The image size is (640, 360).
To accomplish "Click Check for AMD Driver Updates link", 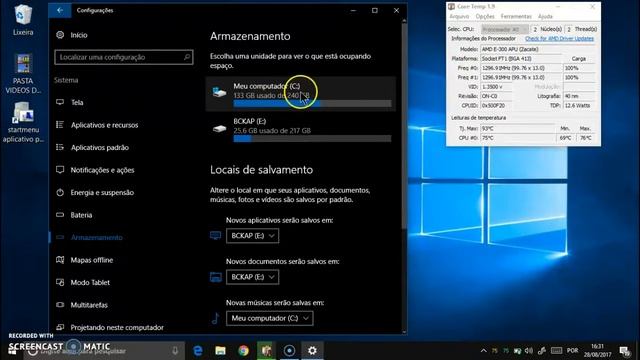I will point(559,38).
